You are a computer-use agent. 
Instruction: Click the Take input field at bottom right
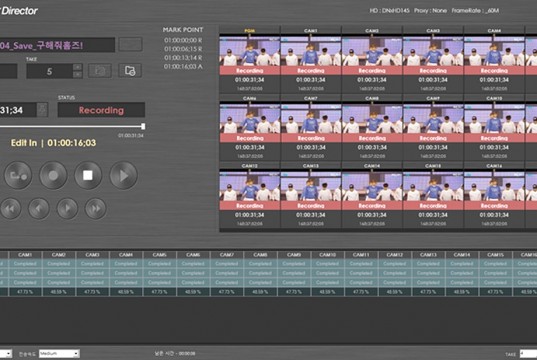[x=528, y=353]
